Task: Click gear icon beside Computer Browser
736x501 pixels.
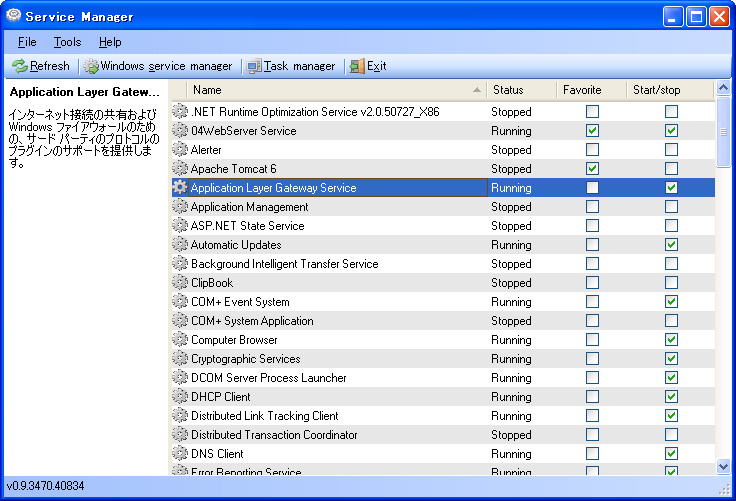Action: (x=180, y=339)
